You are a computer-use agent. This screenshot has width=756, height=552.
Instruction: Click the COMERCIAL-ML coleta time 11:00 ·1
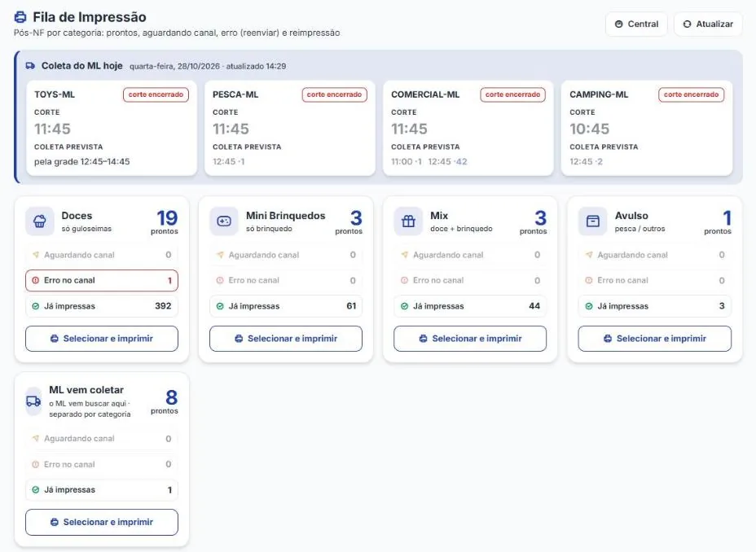point(406,161)
